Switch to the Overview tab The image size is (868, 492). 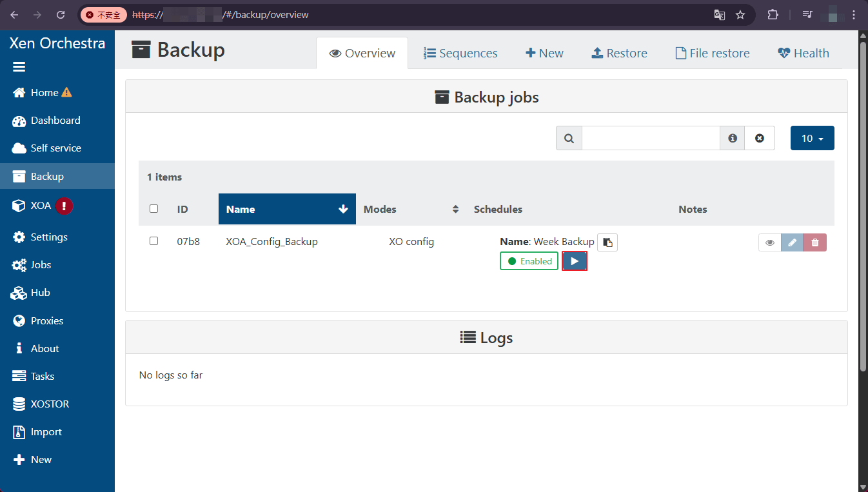[362, 53]
